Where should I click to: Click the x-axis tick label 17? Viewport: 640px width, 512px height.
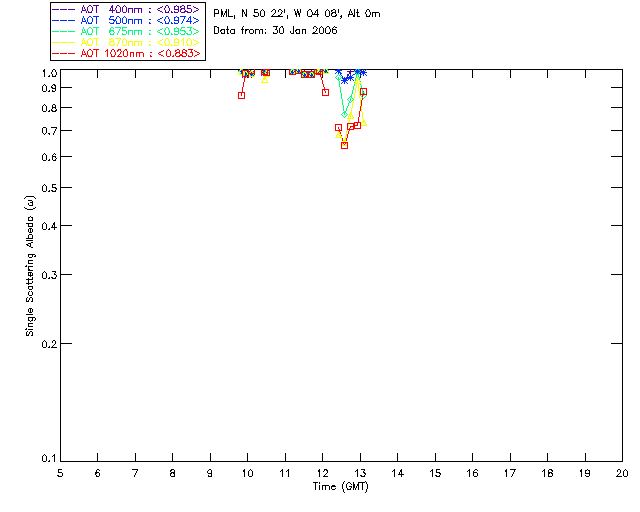(510, 473)
